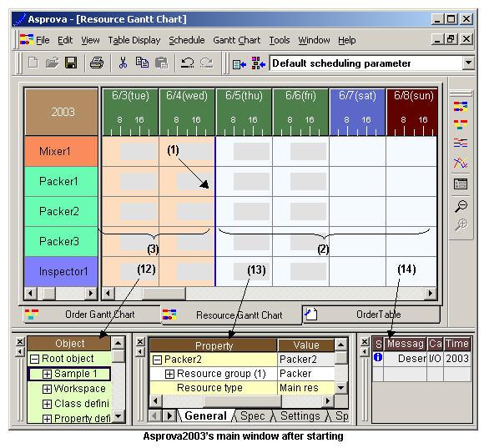
Task: Expand the Property defi tree node
Action: 47,418
